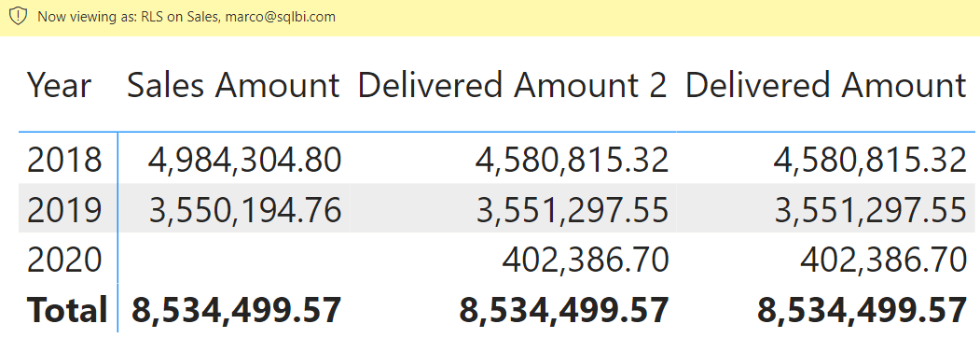Click the Sales Amount total 8,534,499.57
The width and height of the screenshot is (980, 338).
(x=236, y=309)
